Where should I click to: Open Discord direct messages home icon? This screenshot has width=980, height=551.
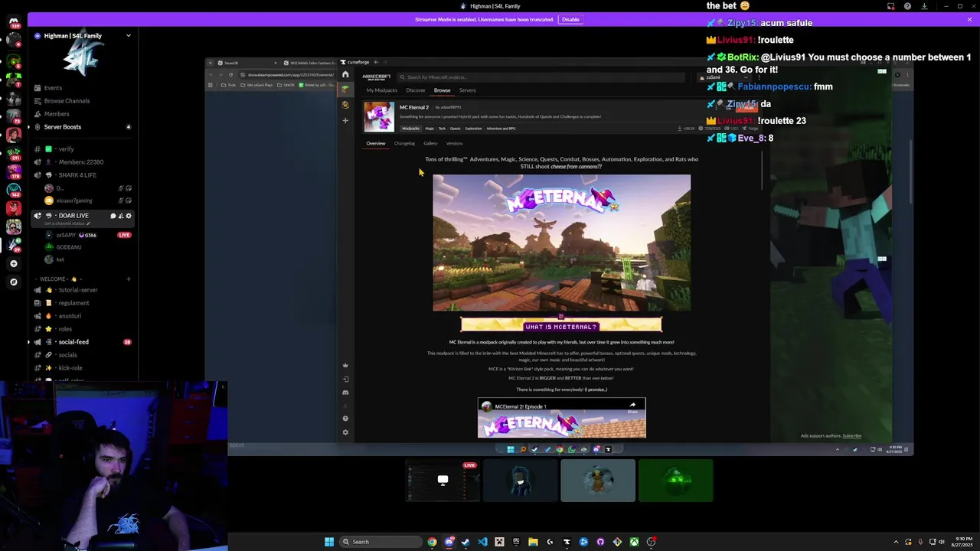[x=13, y=23]
